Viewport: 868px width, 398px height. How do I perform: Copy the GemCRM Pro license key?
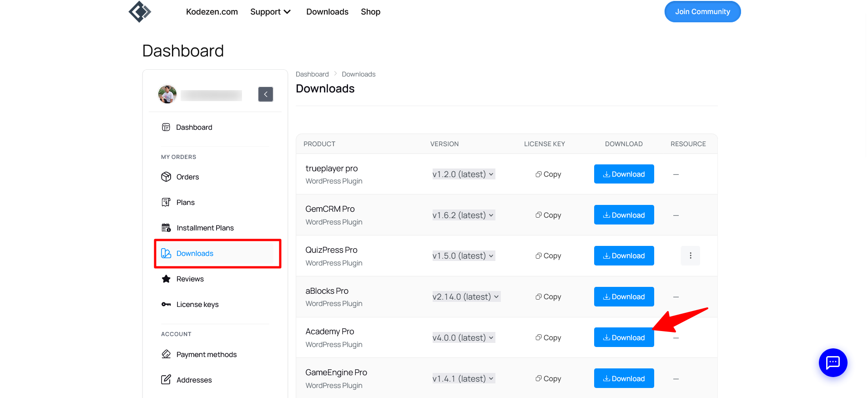click(x=548, y=215)
